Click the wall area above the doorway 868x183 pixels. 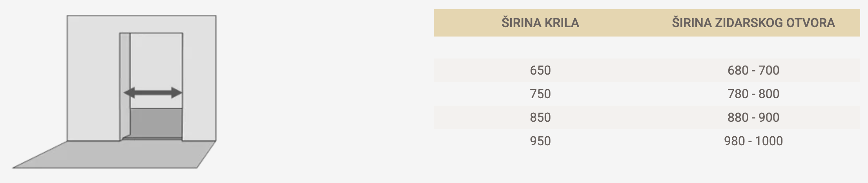(151, 24)
